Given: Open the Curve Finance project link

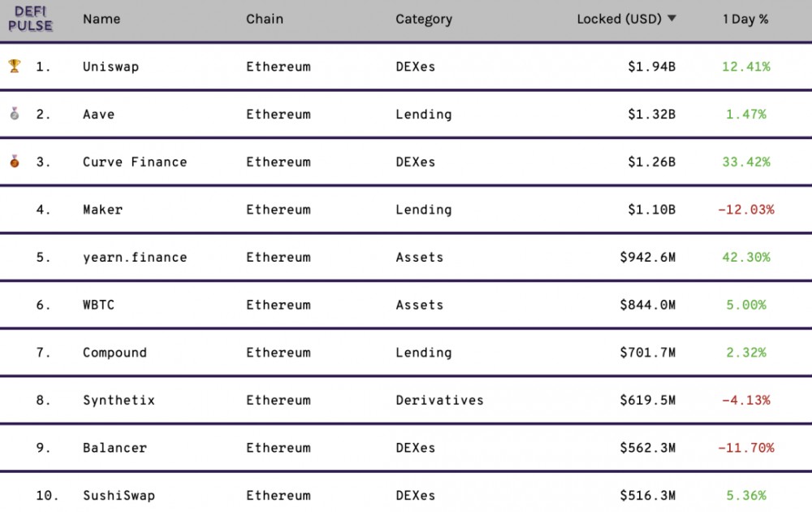Looking at the screenshot, I should 135,162.
